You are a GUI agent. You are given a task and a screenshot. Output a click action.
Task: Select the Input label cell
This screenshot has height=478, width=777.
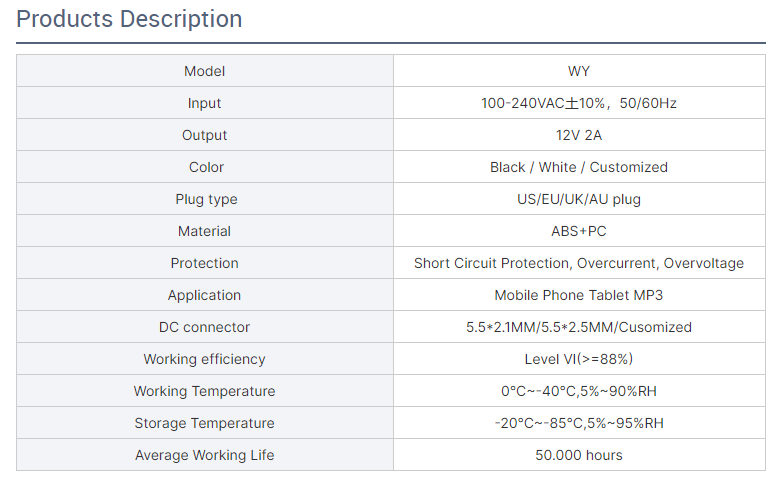(204, 103)
